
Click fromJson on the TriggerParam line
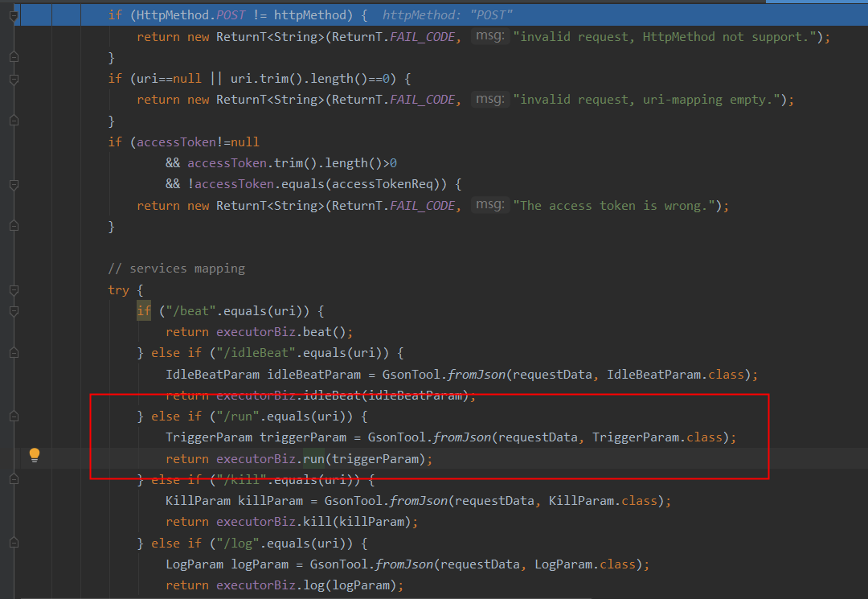461,437
